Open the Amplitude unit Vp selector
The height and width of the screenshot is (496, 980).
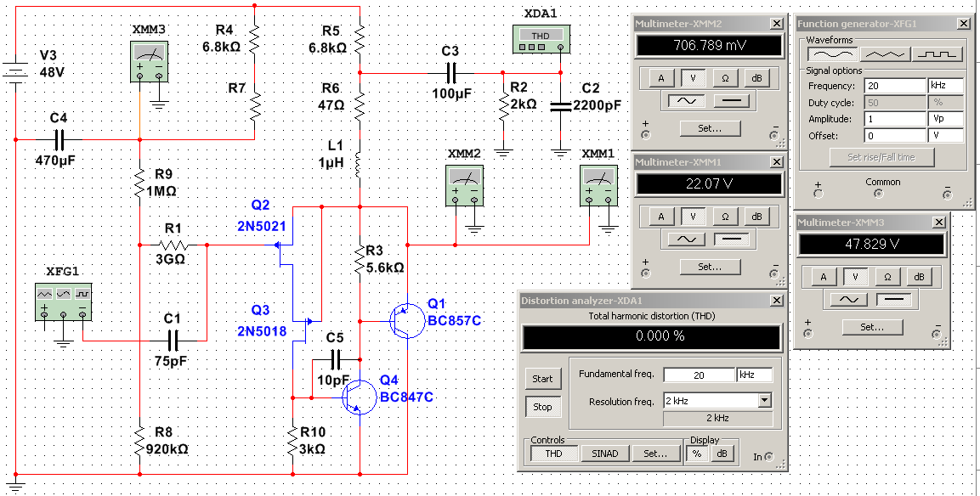pyautogui.click(x=944, y=119)
